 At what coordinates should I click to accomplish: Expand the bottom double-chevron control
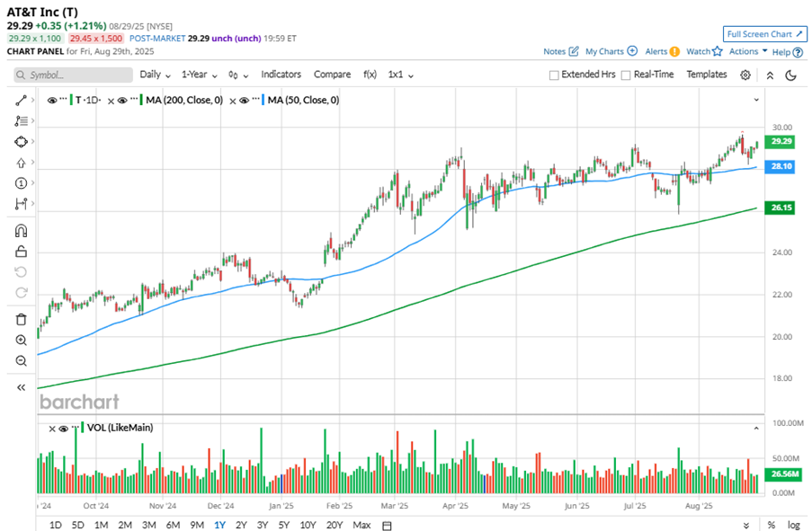point(746,526)
